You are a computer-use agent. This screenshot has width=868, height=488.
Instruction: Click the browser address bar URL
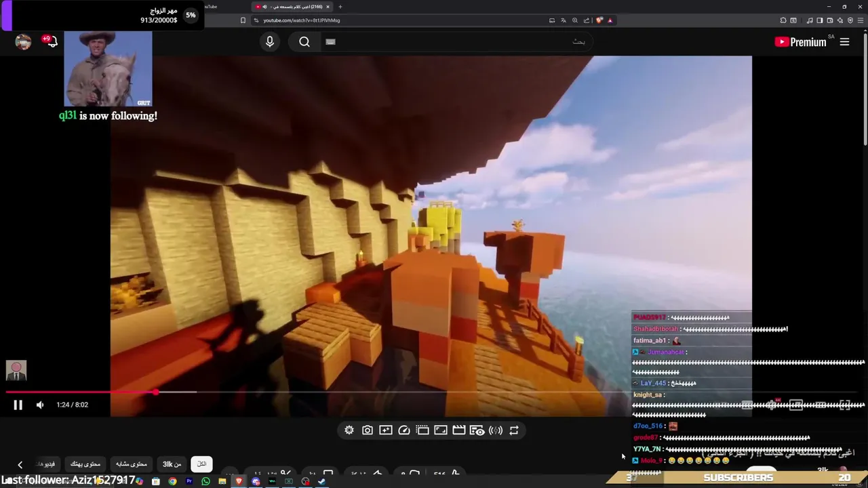302,20
